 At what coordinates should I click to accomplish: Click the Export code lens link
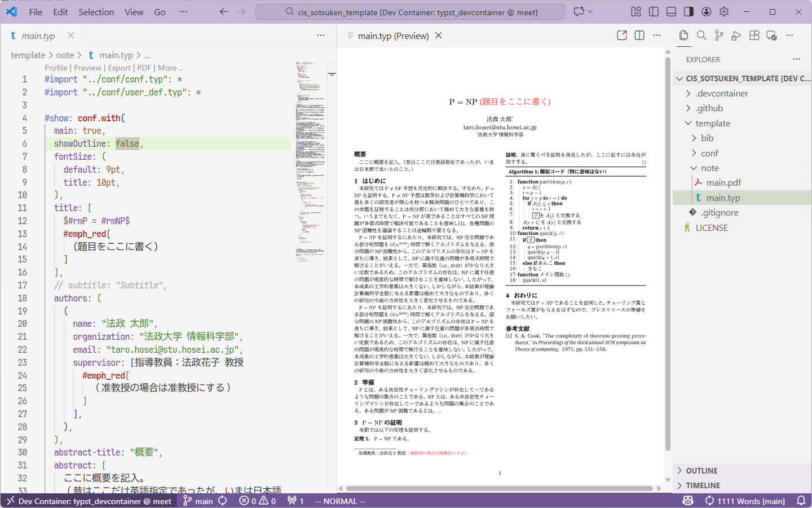point(119,68)
